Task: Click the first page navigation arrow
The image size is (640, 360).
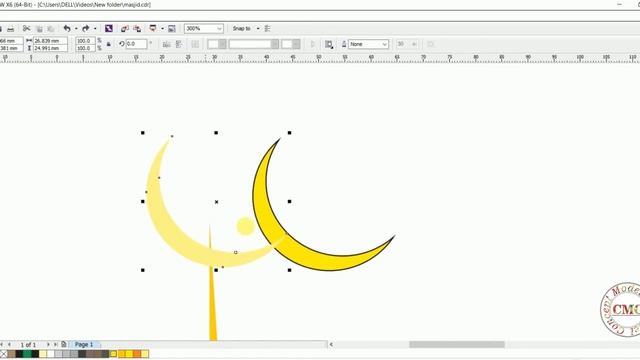Action: click(2, 344)
